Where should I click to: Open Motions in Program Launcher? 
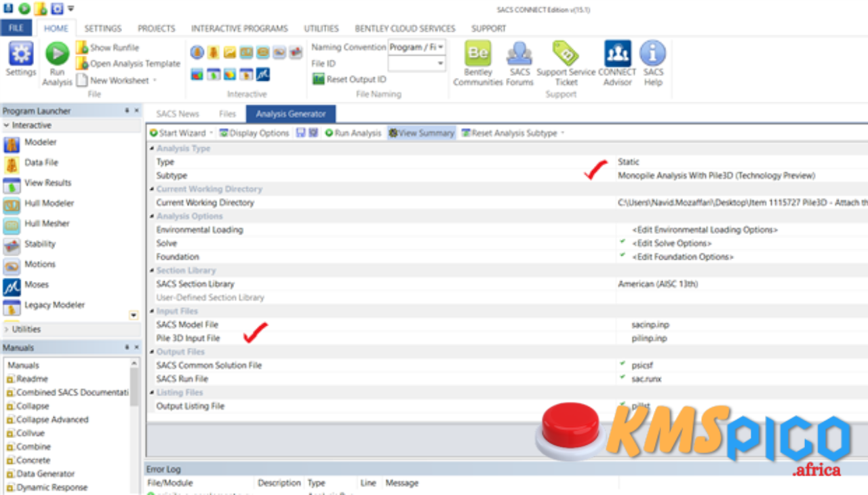pyautogui.click(x=31, y=265)
